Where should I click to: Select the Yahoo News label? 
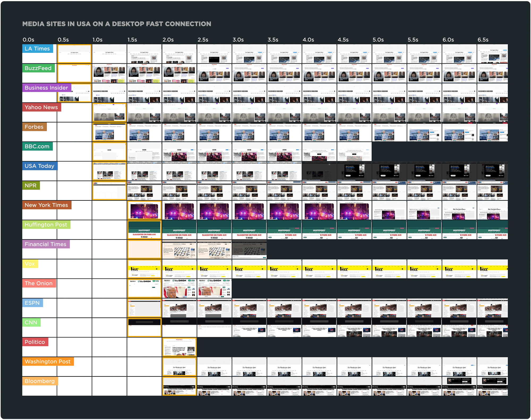(x=41, y=107)
